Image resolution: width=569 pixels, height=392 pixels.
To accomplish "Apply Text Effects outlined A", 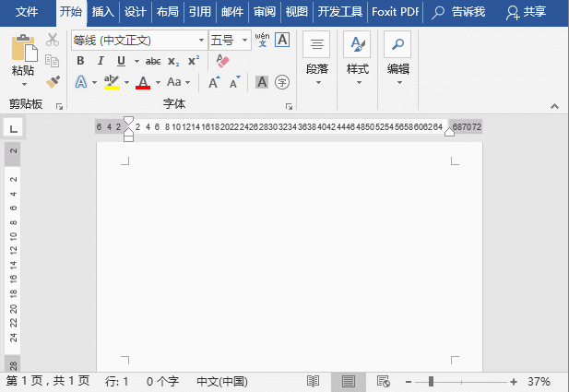I will click(x=81, y=82).
